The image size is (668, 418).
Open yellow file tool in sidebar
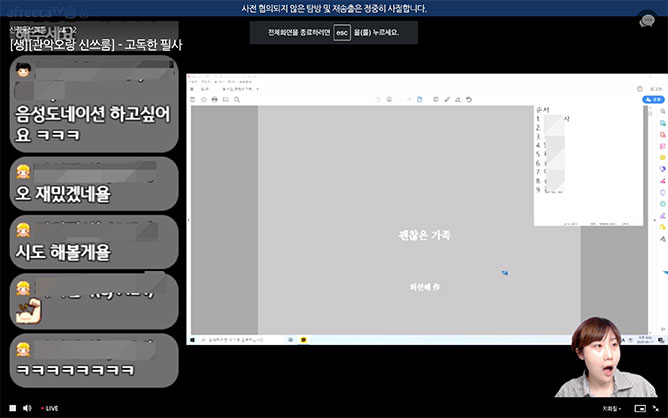662,227
